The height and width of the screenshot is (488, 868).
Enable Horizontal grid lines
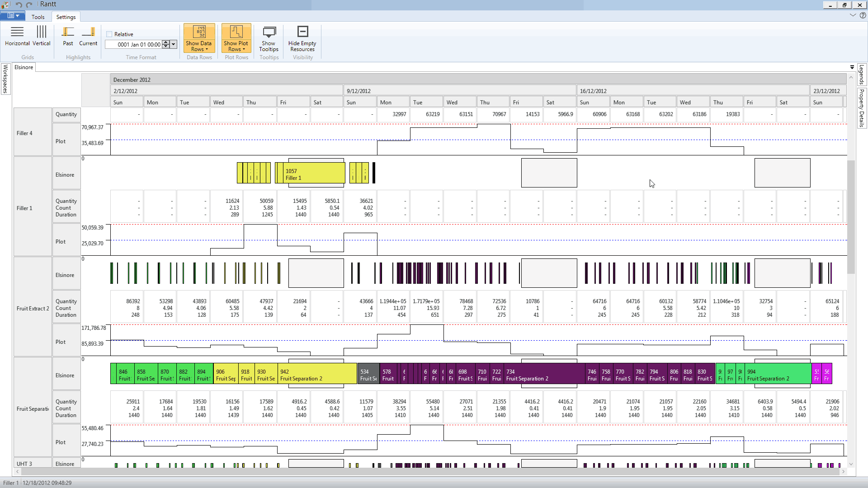tap(17, 36)
